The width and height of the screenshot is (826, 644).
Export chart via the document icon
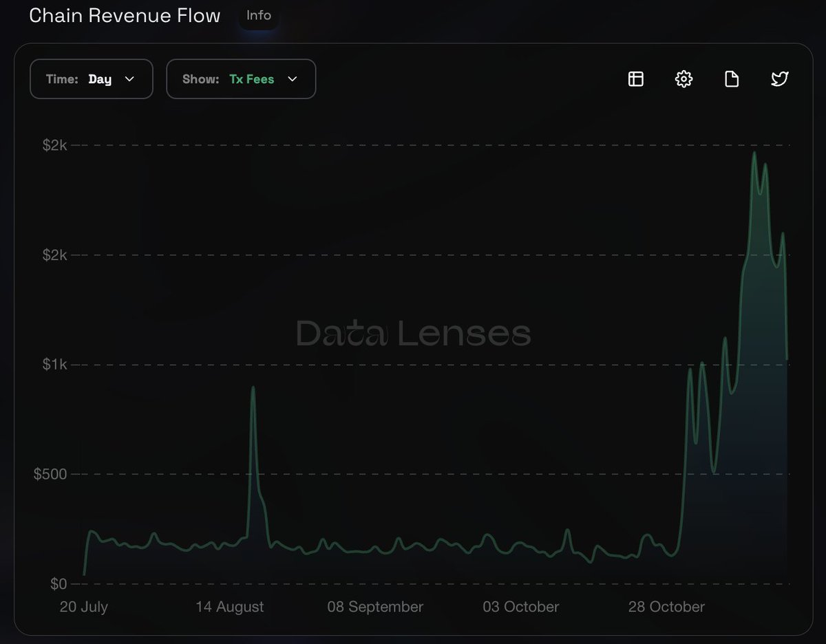click(732, 79)
